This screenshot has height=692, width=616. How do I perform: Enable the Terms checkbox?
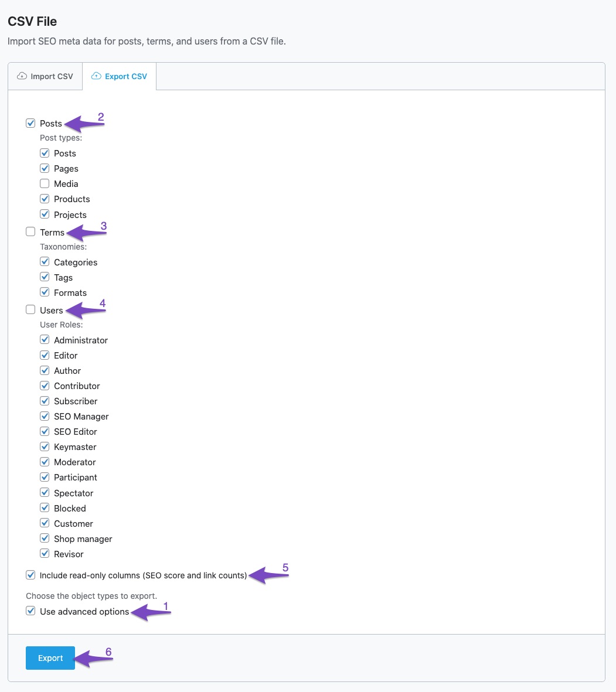(x=30, y=232)
